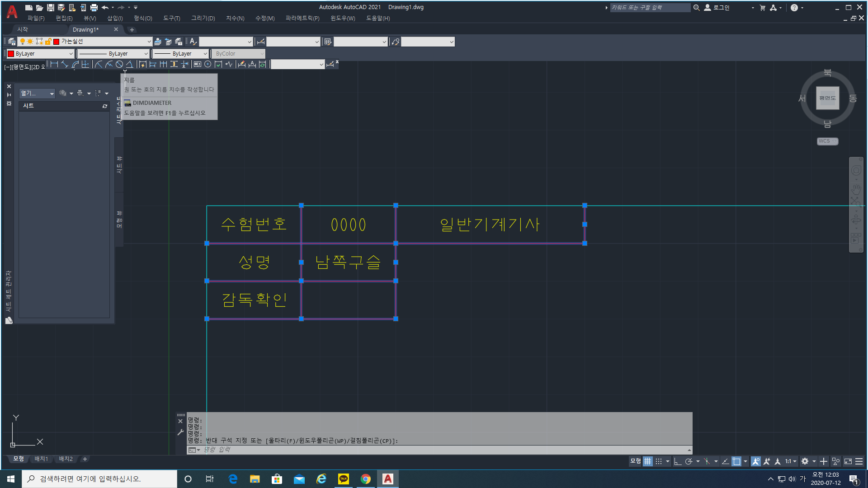The image size is (868, 488).
Task: Open the Layer Properties Manager icon
Action: [12, 42]
